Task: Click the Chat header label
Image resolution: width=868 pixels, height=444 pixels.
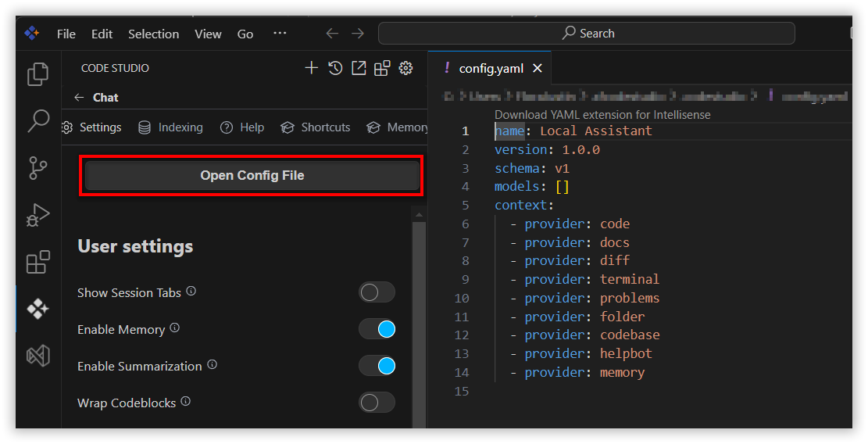Action: pos(105,98)
